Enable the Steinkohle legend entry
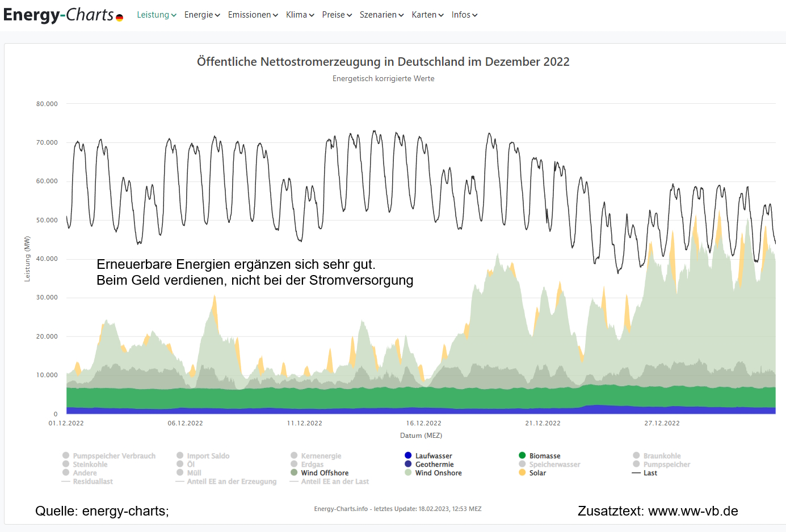The height and width of the screenshot is (532, 786). 90,465
